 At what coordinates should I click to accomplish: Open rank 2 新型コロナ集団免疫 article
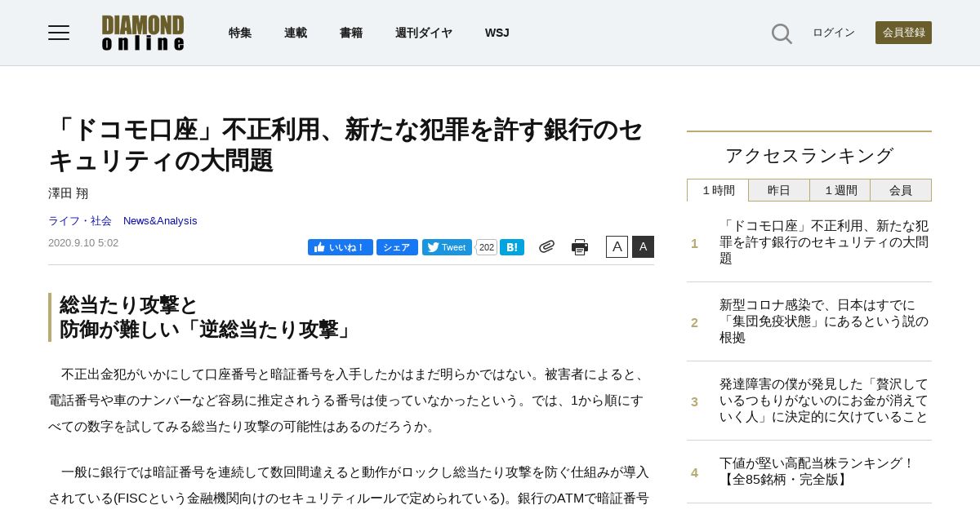coord(824,321)
